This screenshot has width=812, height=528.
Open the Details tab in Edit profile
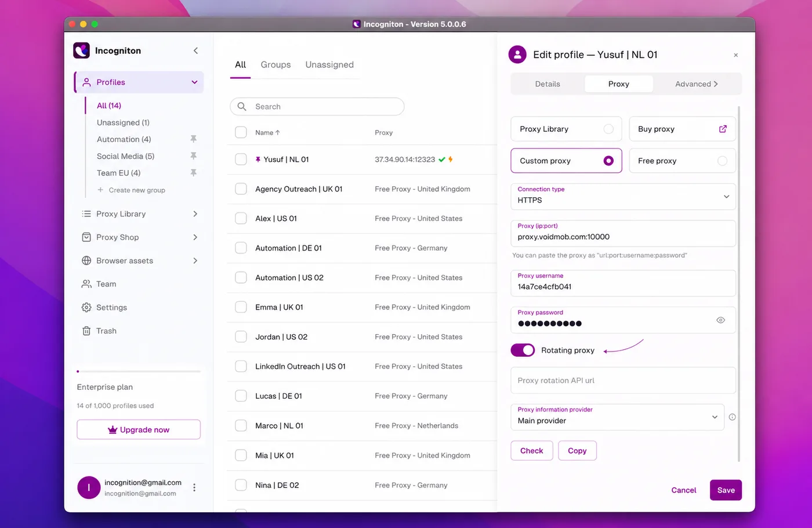pyautogui.click(x=548, y=84)
